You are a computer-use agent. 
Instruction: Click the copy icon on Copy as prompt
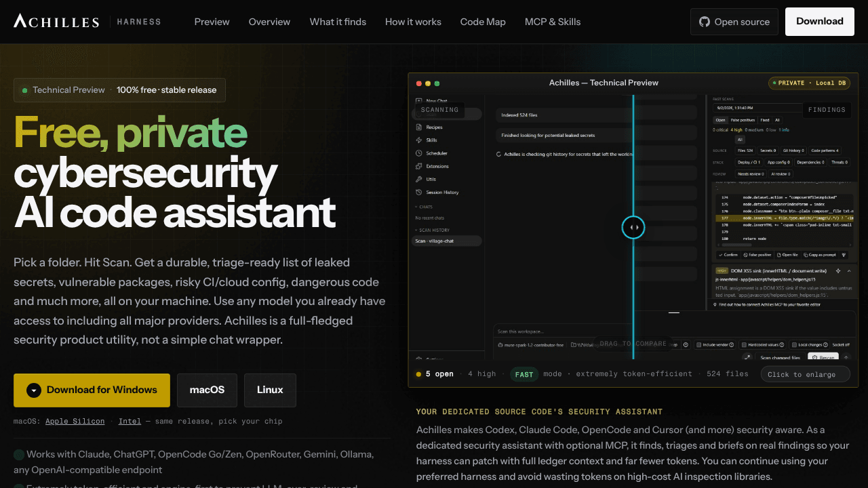(x=805, y=255)
